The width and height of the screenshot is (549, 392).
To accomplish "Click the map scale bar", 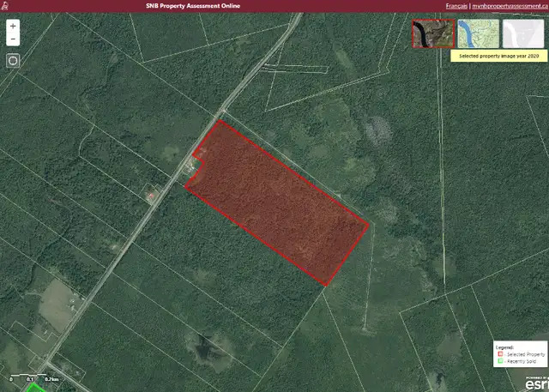I will pyautogui.click(x=34, y=378).
